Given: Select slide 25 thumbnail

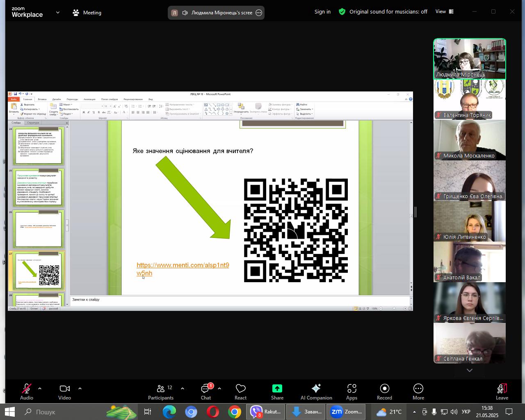Looking at the screenshot, I should [x=38, y=188].
